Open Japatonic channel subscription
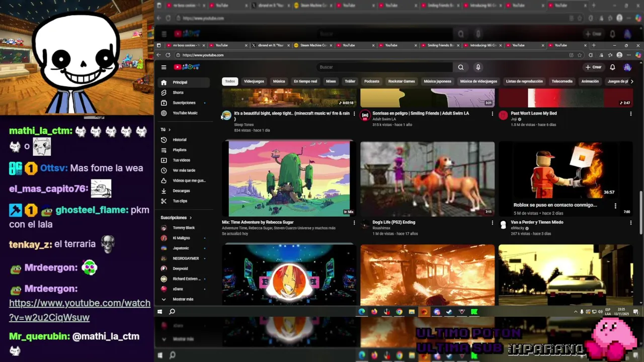 (184, 248)
